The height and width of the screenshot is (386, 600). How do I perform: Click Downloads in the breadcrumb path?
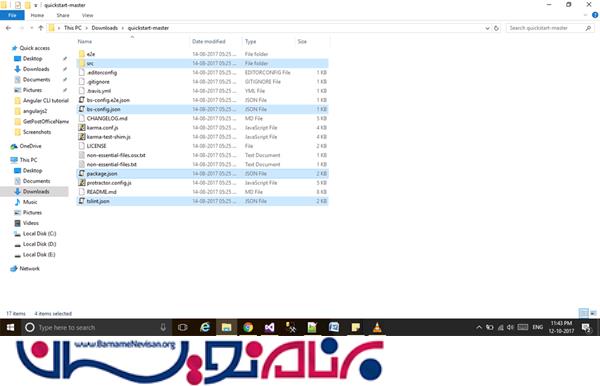coord(104,28)
